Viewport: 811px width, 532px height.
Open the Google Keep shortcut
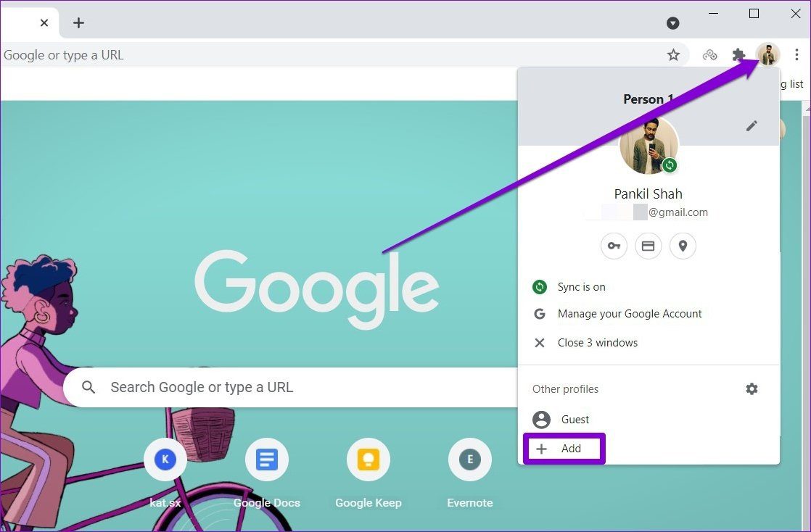point(369,473)
